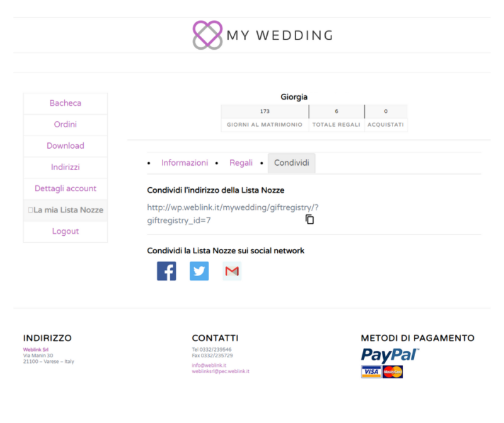The image size is (504, 423).
Task: Switch to the Regali tab
Action: (x=241, y=163)
